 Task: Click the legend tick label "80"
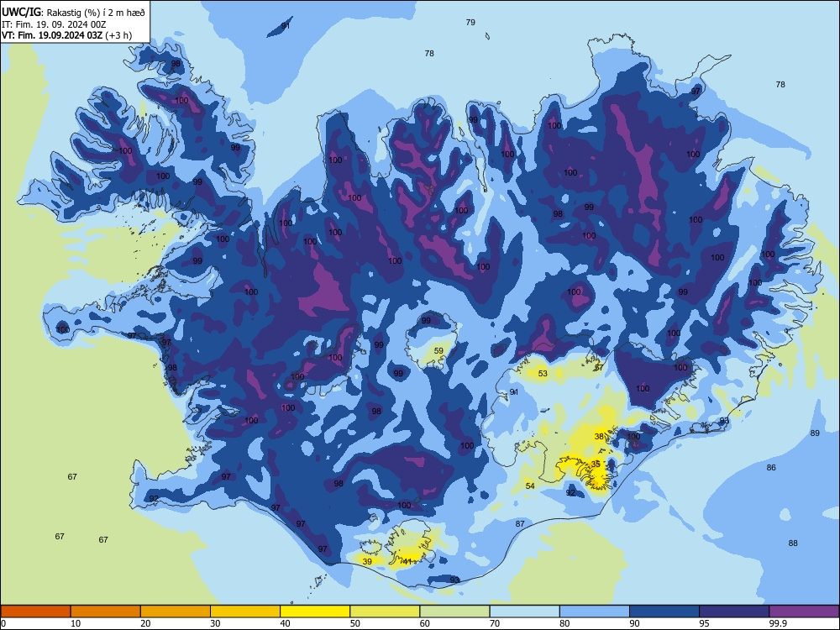(564, 623)
